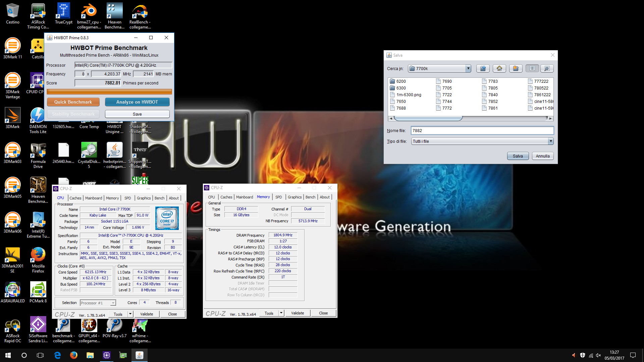Switch to details view in Salva dialog

[547, 68]
